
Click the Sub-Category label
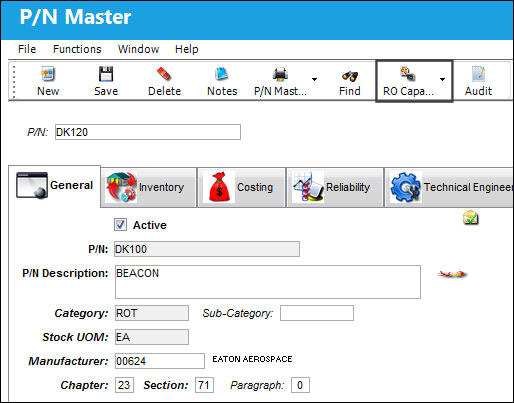pos(238,313)
